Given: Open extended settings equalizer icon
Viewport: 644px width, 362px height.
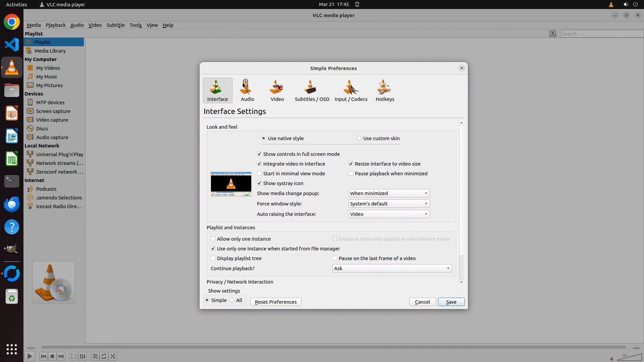Looking at the screenshot, I should click(83, 356).
